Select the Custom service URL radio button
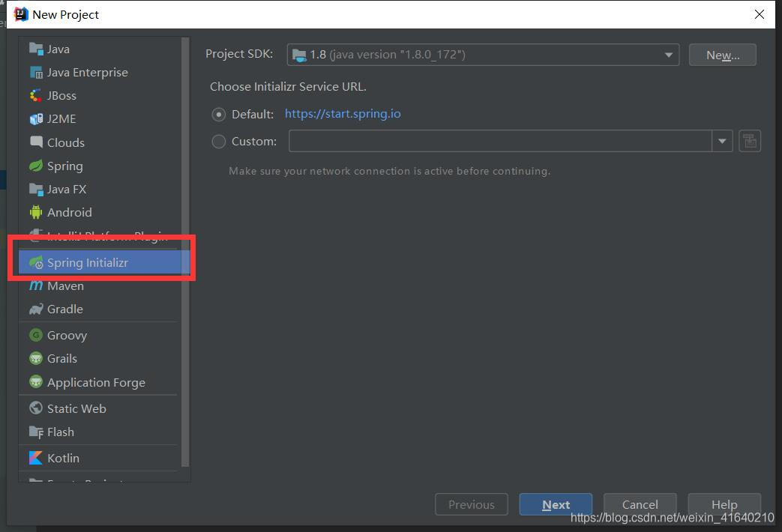 coord(218,142)
